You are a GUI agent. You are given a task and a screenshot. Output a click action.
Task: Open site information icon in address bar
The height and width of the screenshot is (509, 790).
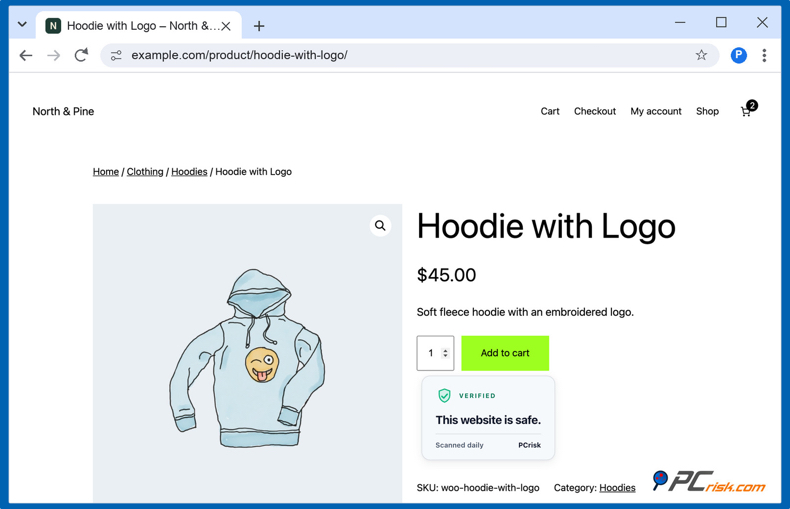[116, 55]
